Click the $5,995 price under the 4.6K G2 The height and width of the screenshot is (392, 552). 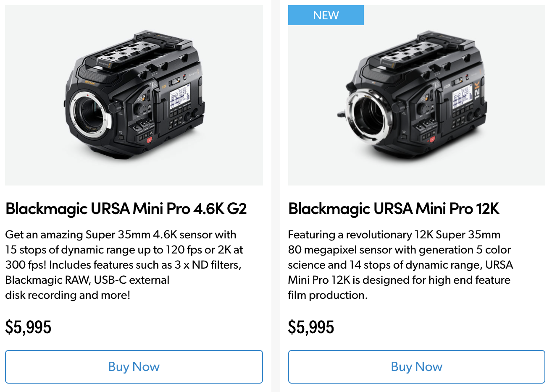[x=28, y=327]
